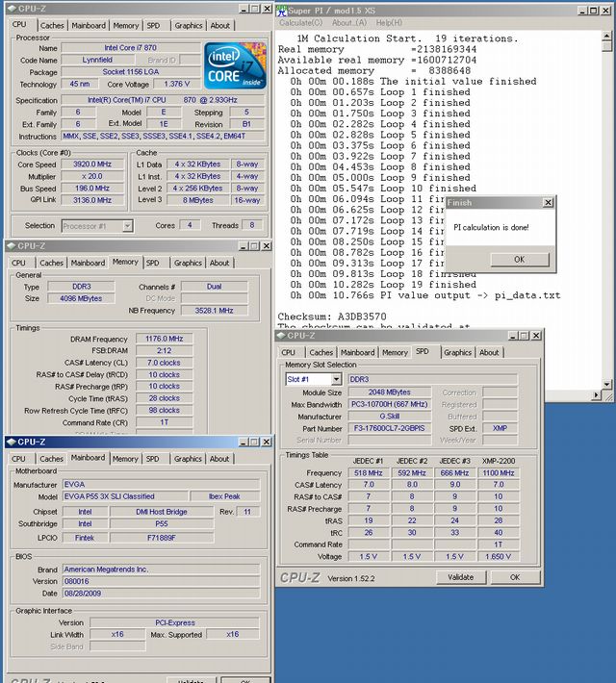Click Super PI horizontal scrollbar right arrow
Screen dimensions: 616x683
597,395
